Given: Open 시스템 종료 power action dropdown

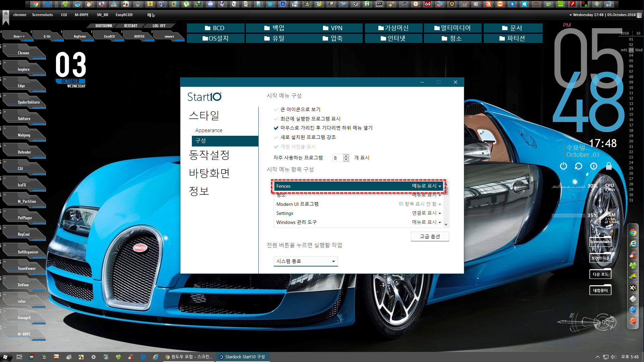Looking at the screenshot, I should 306,261.
